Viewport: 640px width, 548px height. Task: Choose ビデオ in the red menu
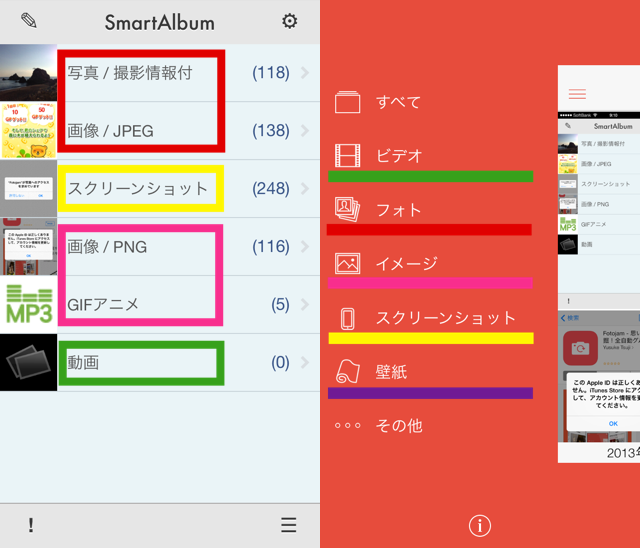tap(399, 156)
